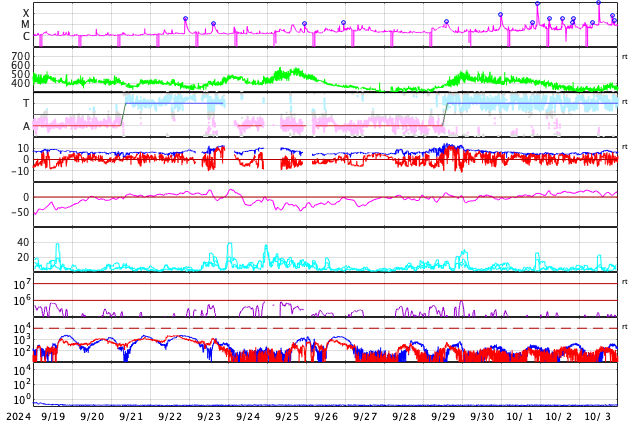Click the 2024 year label on time axis

click(x=19, y=416)
